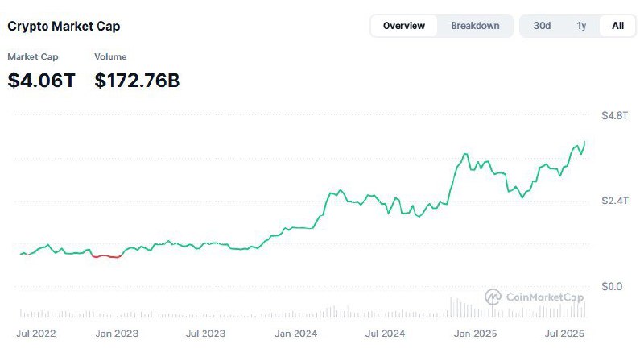Switch to the Overview tab
Image resolution: width=644 pixels, height=353 pixels.
404,26
